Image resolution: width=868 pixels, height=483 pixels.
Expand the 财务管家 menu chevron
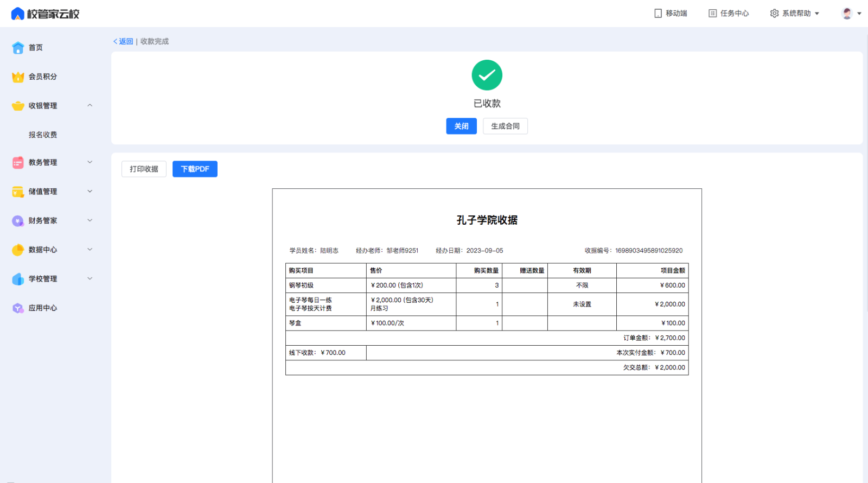point(90,220)
